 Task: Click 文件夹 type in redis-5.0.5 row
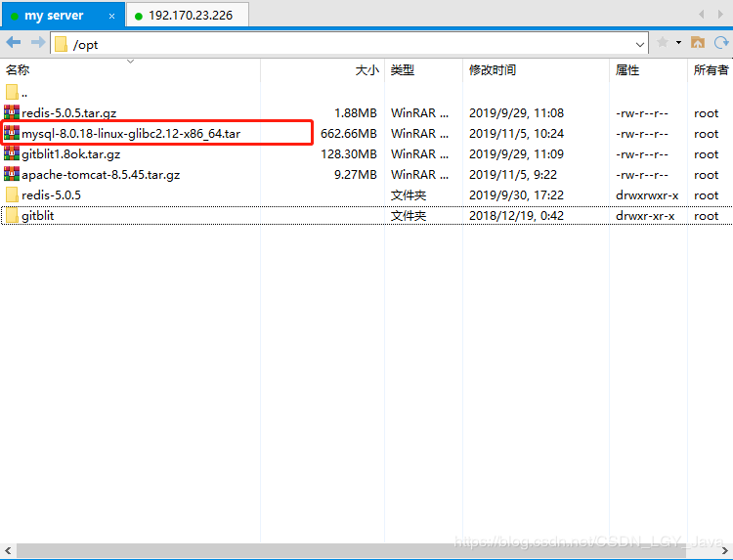click(x=409, y=194)
